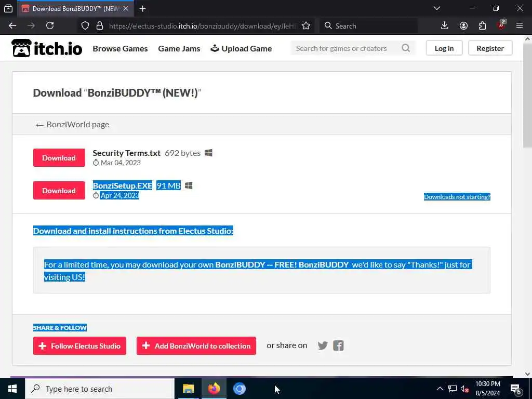Screen dimensions: 532x399
Task: Share on Facebook icon
Action: pyautogui.click(x=338, y=345)
